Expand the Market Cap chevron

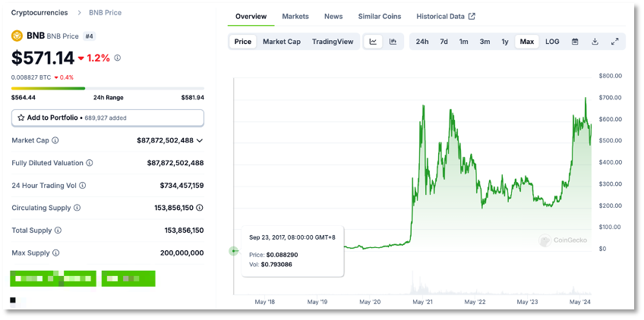(x=200, y=140)
